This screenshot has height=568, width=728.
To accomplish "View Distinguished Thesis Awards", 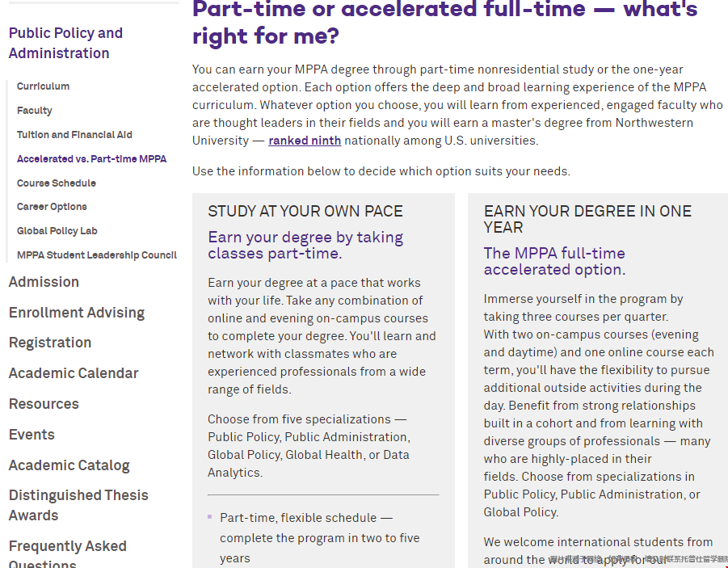I will (78, 505).
